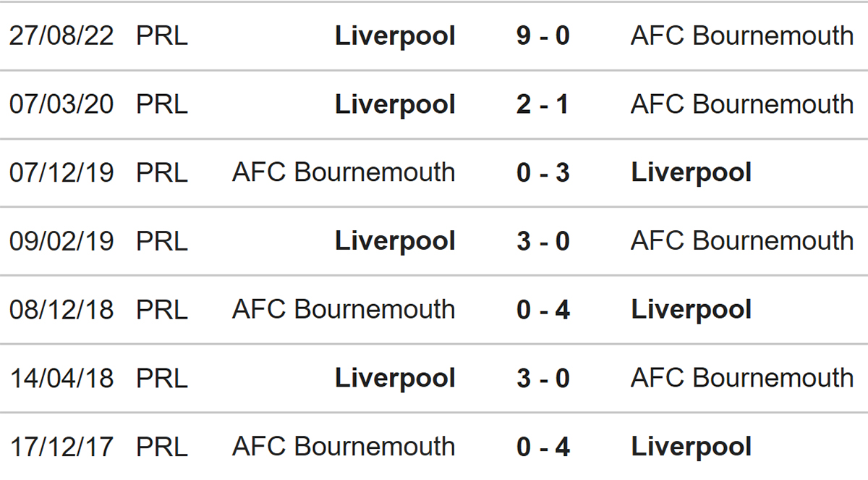Click AFC Bournemouth in the 07/03/20 row
The image size is (868, 480).
[x=742, y=104]
